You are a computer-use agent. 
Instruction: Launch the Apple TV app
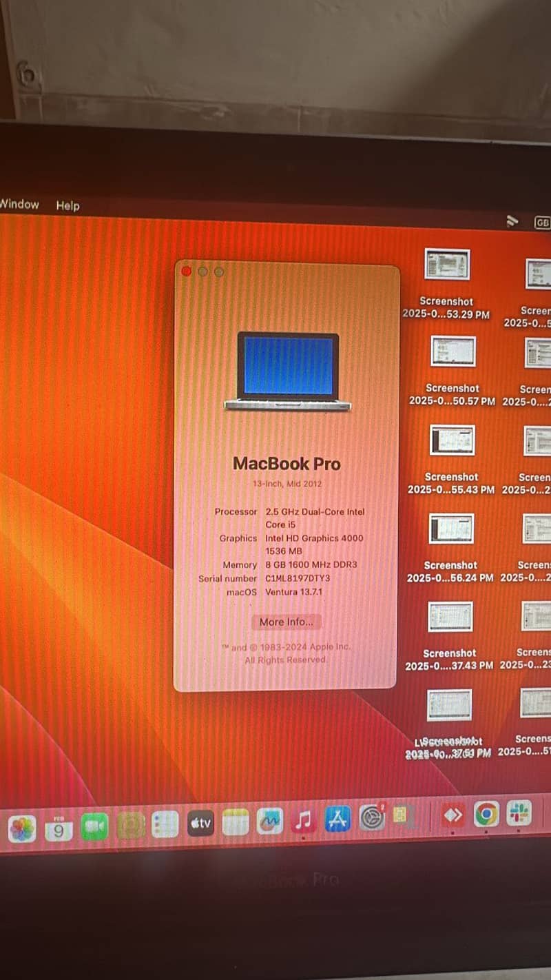click(x=200, y=823)
